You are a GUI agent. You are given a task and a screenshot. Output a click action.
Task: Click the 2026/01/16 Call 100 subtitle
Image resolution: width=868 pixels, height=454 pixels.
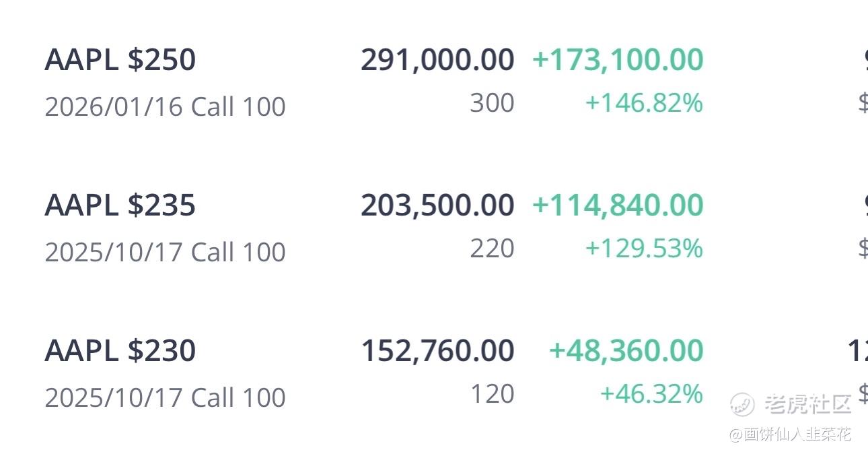165,106
